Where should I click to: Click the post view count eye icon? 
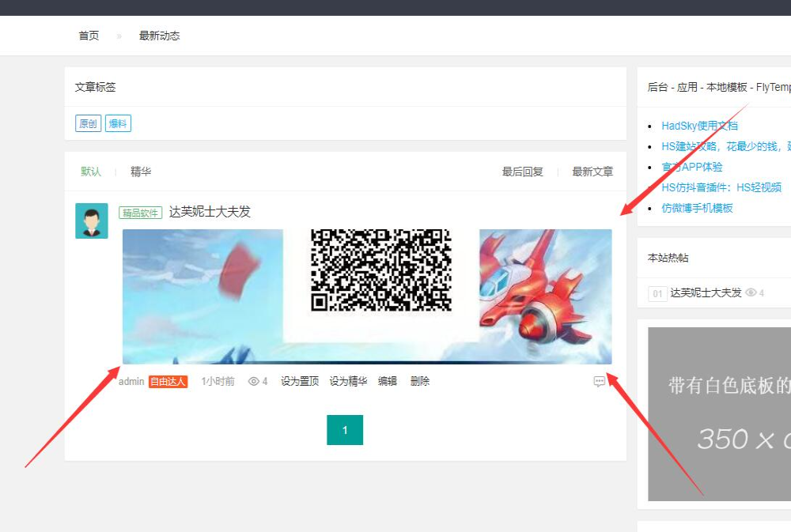(x=253, y=382)
